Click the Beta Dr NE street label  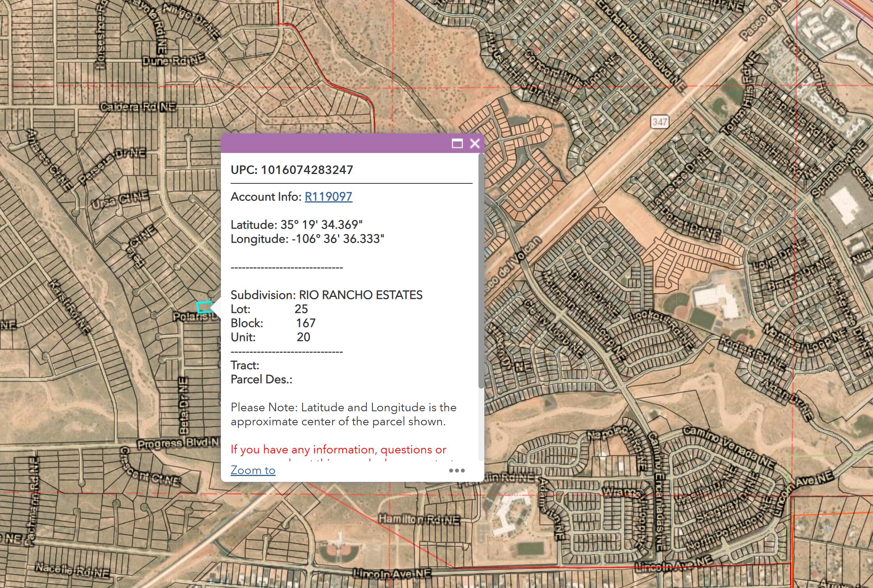click(184, 405)
